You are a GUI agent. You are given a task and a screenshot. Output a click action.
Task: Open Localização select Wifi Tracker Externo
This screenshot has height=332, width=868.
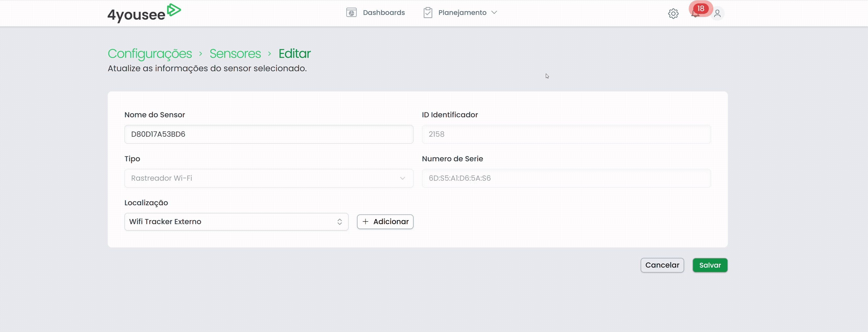point(236,222)
